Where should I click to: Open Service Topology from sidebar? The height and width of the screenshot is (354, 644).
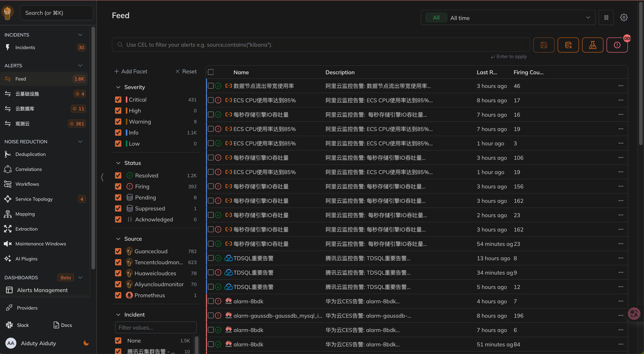pyautogui.click(x=34, y=199)
